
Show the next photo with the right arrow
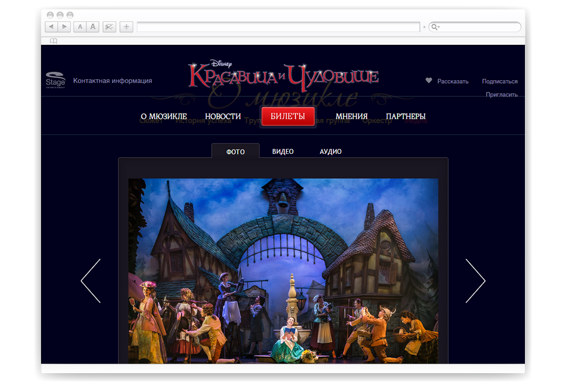tap(475, 281)
